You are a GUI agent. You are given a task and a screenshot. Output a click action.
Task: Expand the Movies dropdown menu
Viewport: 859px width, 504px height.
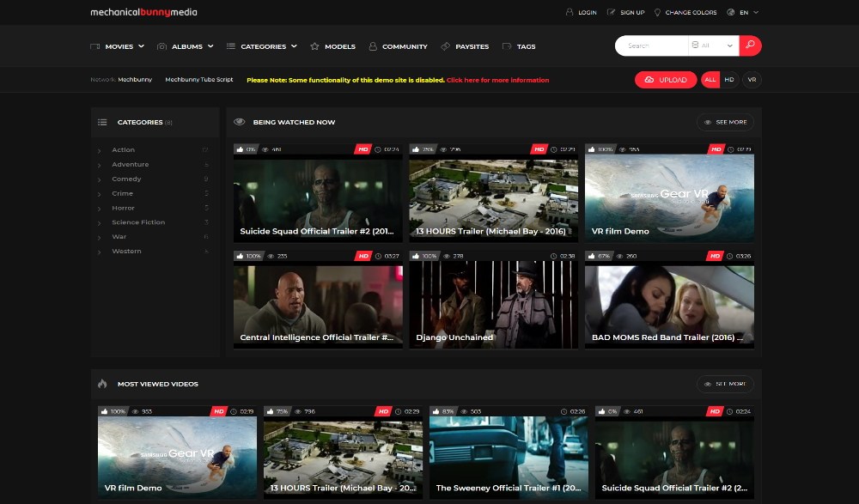pos(141,46)
